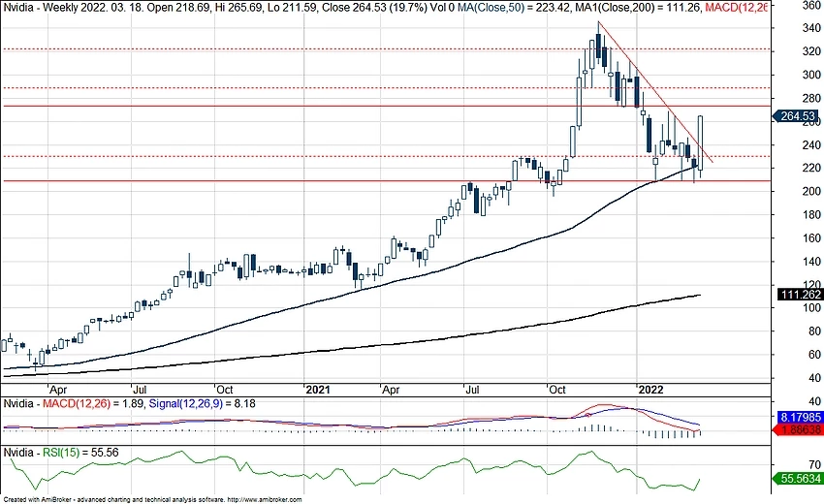Click the 264.53 current price label
Screen dimensions: 824x504
tap(797, 115)
